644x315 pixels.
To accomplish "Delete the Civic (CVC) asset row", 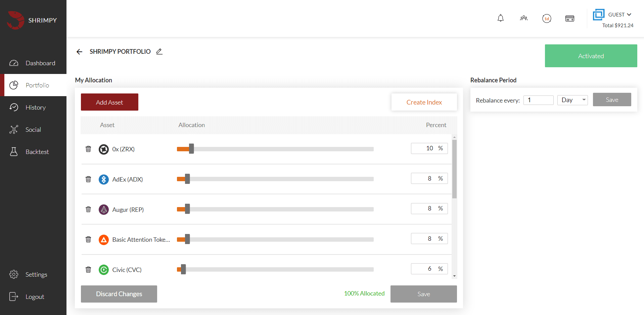I will pos(88,270).
